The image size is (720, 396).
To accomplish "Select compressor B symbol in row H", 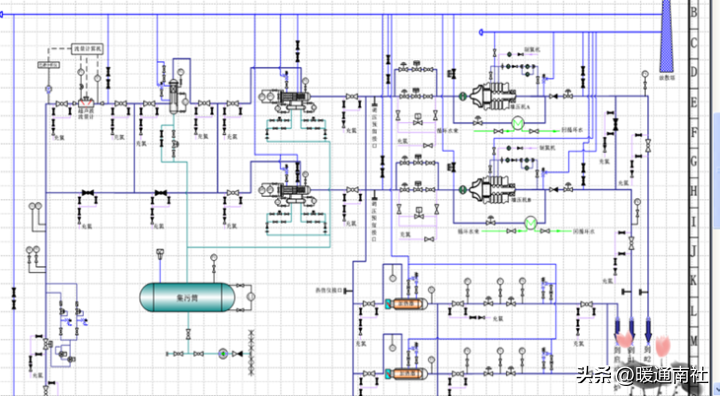I will 494,190.
